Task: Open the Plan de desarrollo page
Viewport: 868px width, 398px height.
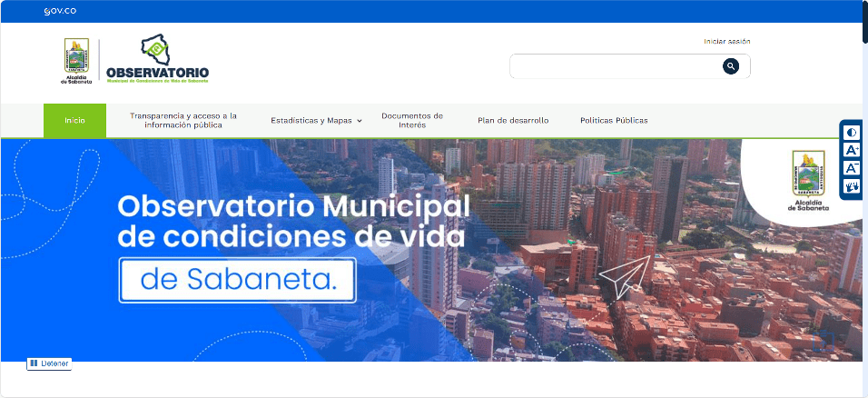Action: (513, 121)
